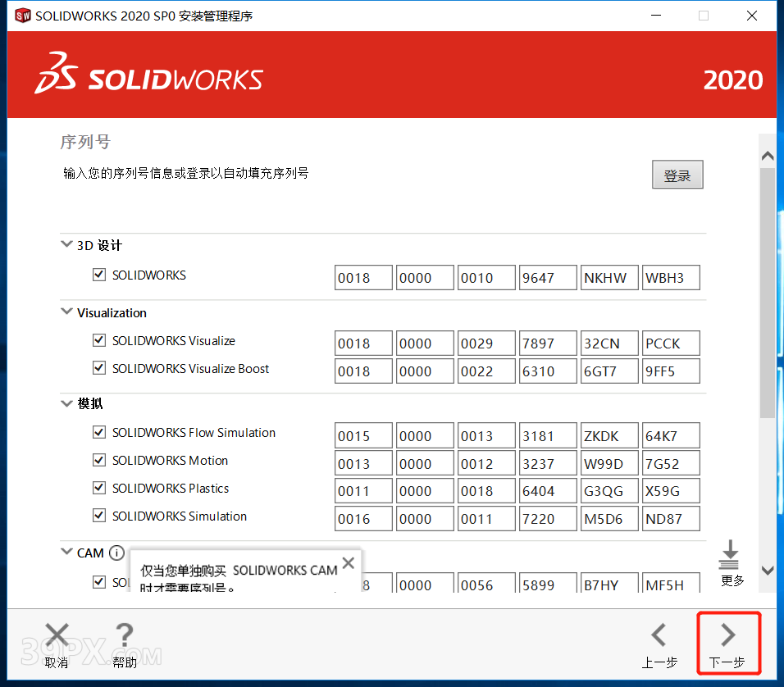Click the CAM info circle icon

pos(116,553)
